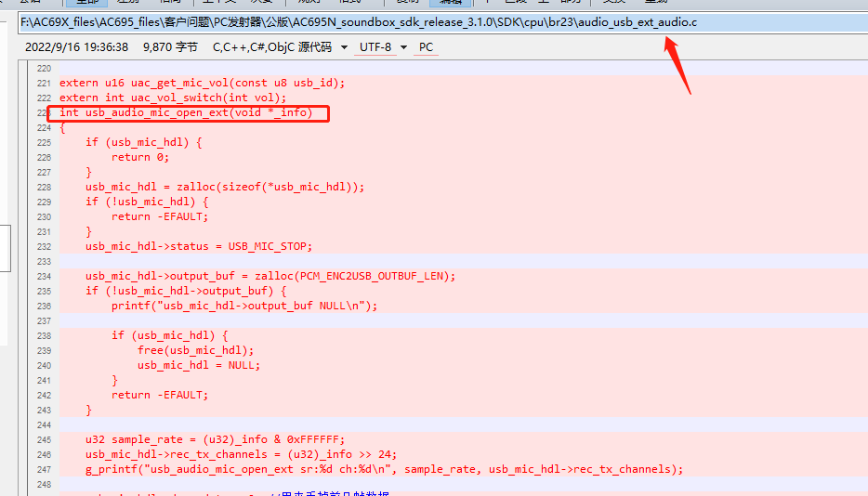Viewport: 868px width, 496px height.
Task: Click the line 'if (!usb_mic_hdl) {'
Action: click(x=147, y=202)
